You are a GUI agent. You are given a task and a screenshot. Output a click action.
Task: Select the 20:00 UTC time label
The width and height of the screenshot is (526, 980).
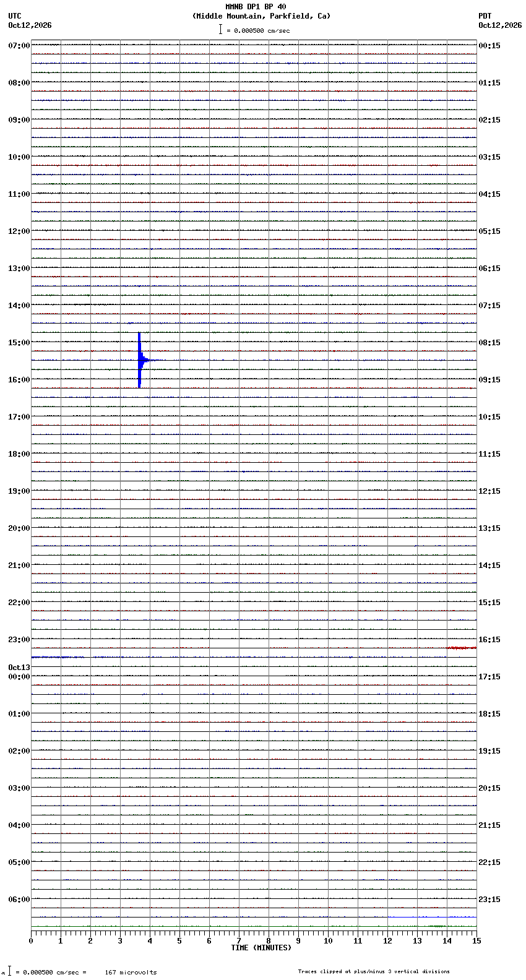pyautogui.click(x=19, y=528)
